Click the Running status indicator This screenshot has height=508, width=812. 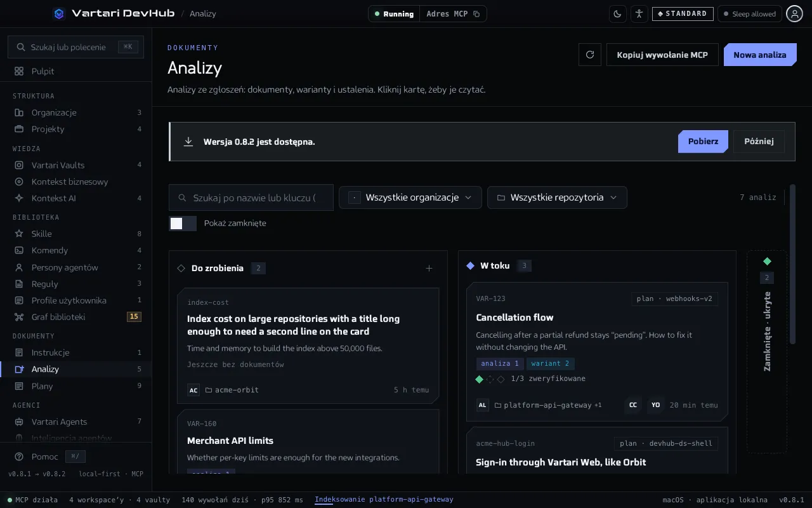pos(394,13)
